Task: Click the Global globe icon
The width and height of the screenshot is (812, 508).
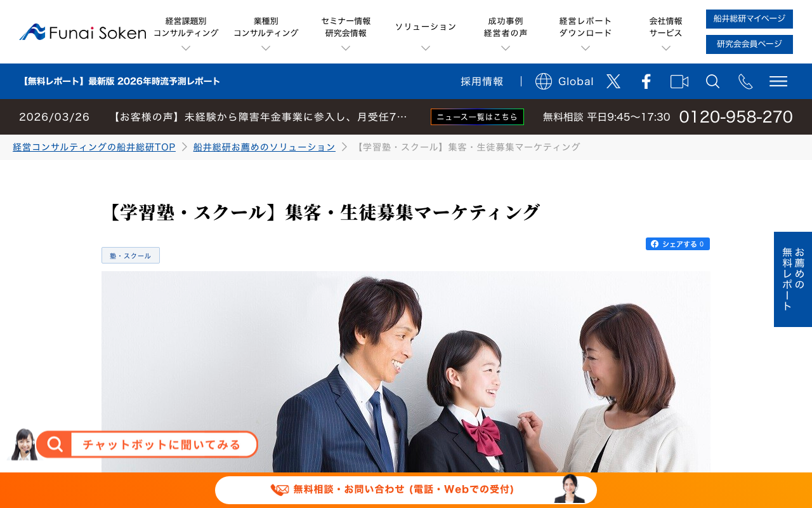Action: coord(544,81)
